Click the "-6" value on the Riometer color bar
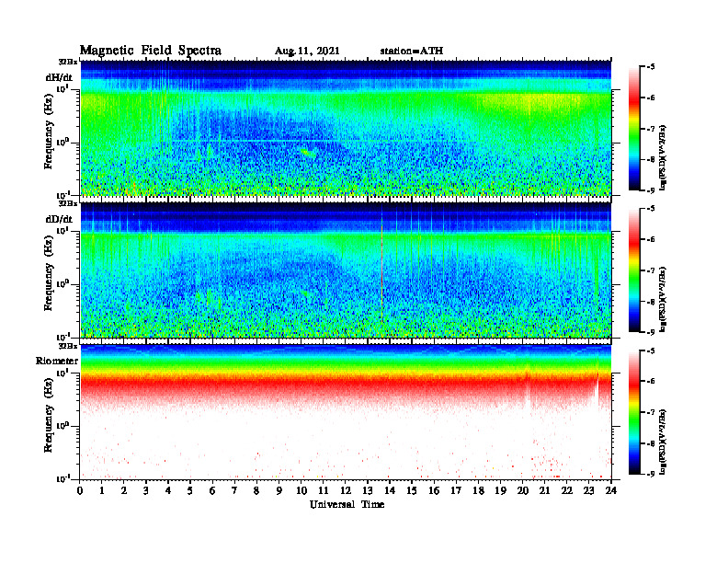The width and height of the screenshot is (728, 563). [x=651, y=381]
